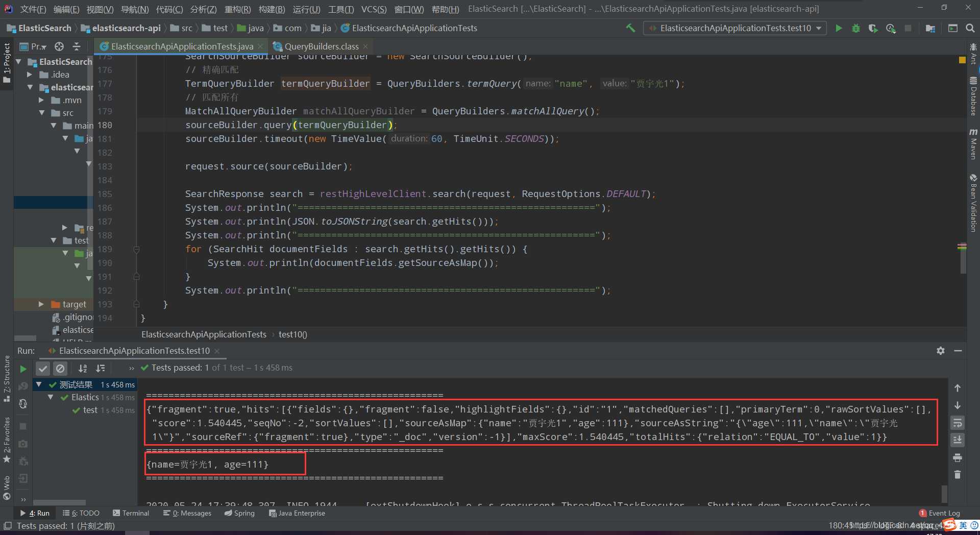Image resolution: width=980 pixels, height=535 pixels.
Task: Collapse all in Project panel toolbar
Action: pyautogui.click(x=77, y=46)
